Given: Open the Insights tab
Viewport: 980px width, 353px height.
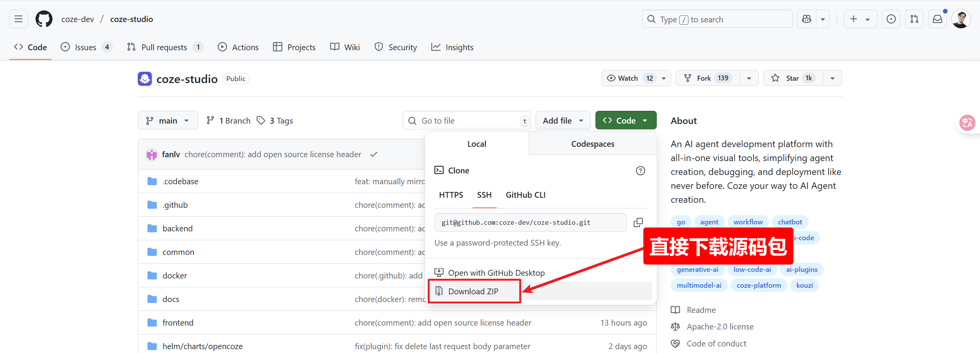Looking at the screenshot, I should point(452,47).
